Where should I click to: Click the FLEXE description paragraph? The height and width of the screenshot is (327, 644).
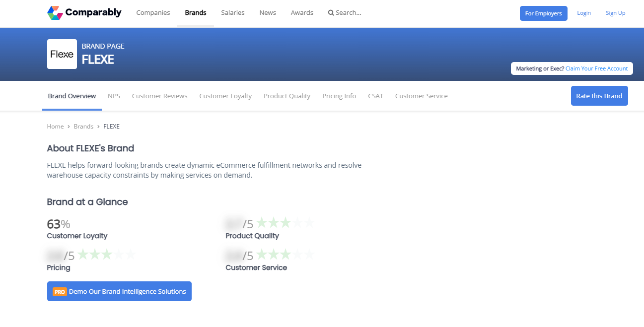pos(204,170)
